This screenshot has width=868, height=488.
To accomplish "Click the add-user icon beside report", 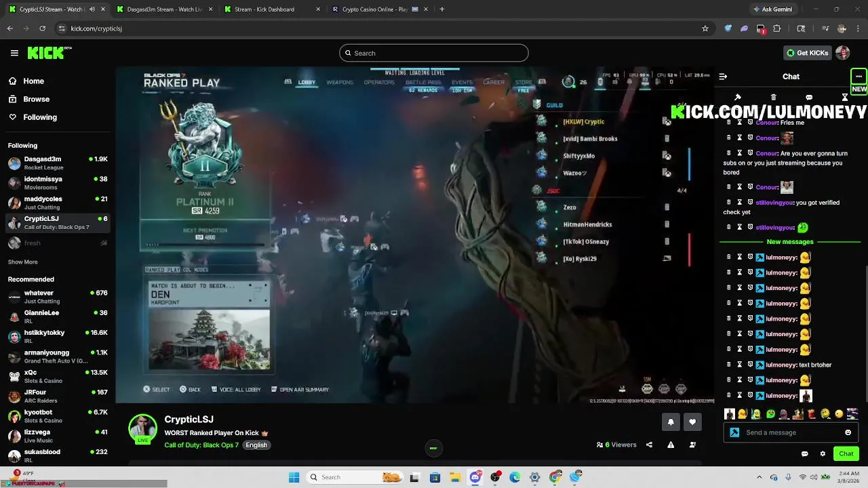I will click(x=692, y=445).
